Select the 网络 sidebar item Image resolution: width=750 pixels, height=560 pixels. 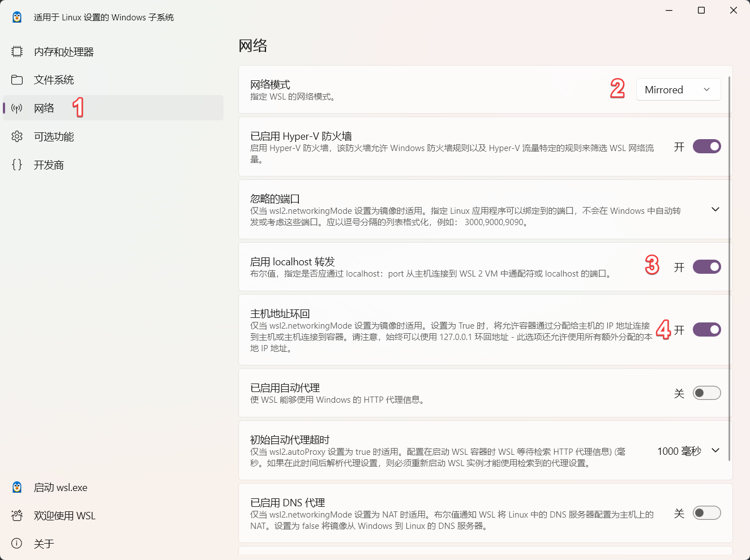(x=113, y=108)
